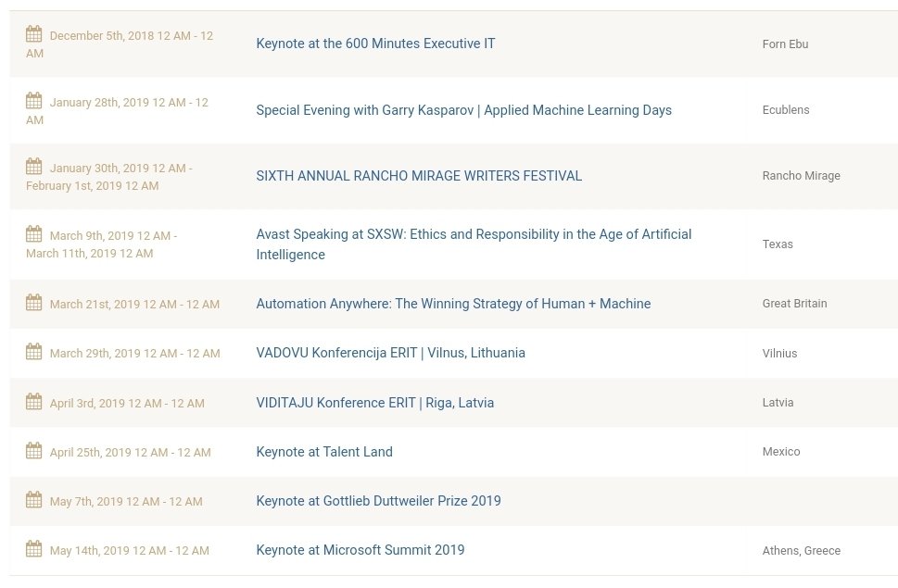This screenshot has height=588, width=898.
Task: Click calendar icon beside April 25th, 2019
Action: point(33,451)
